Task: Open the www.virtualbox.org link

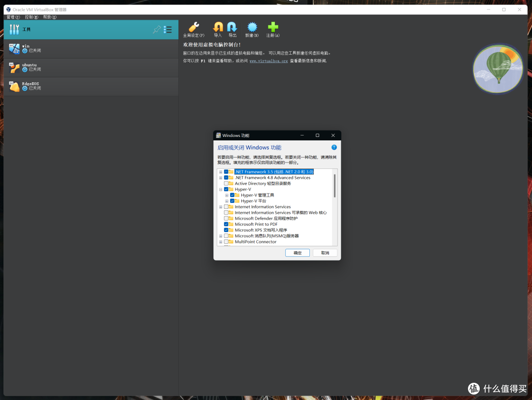Action: coord(269,61)
